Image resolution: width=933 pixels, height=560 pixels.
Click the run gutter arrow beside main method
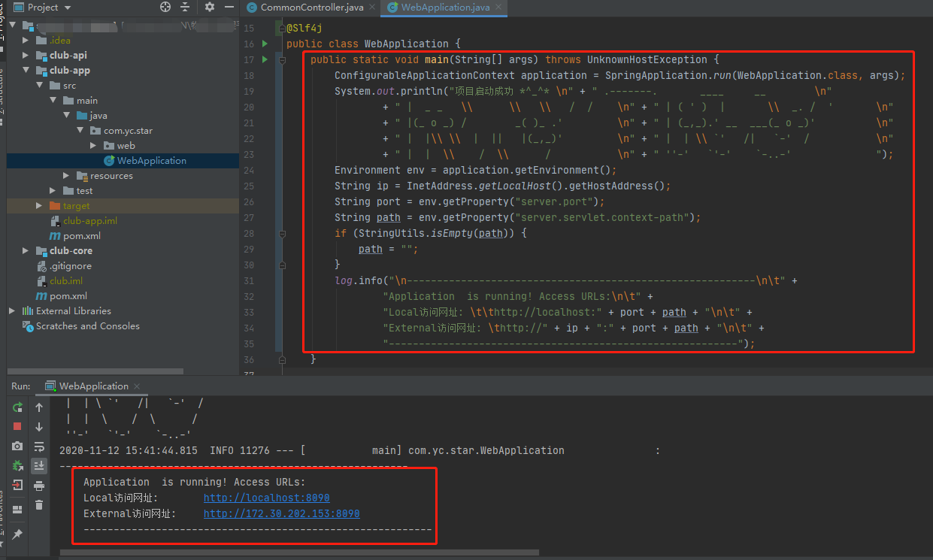coord(265,59)
